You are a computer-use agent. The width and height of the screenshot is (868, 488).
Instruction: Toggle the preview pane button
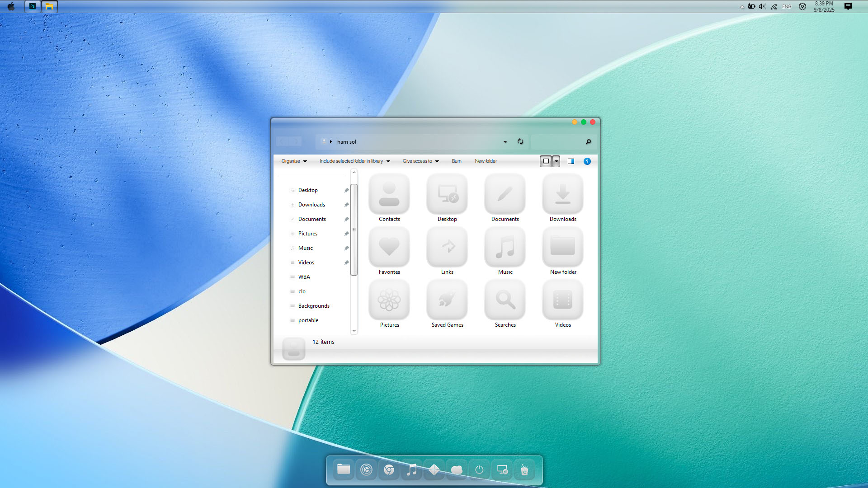(571, 161)
